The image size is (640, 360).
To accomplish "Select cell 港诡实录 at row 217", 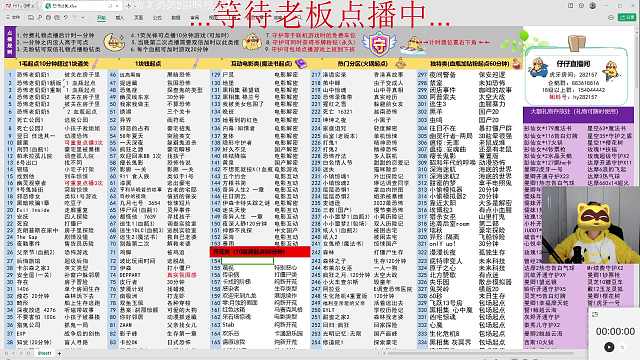I will (334, 75).
